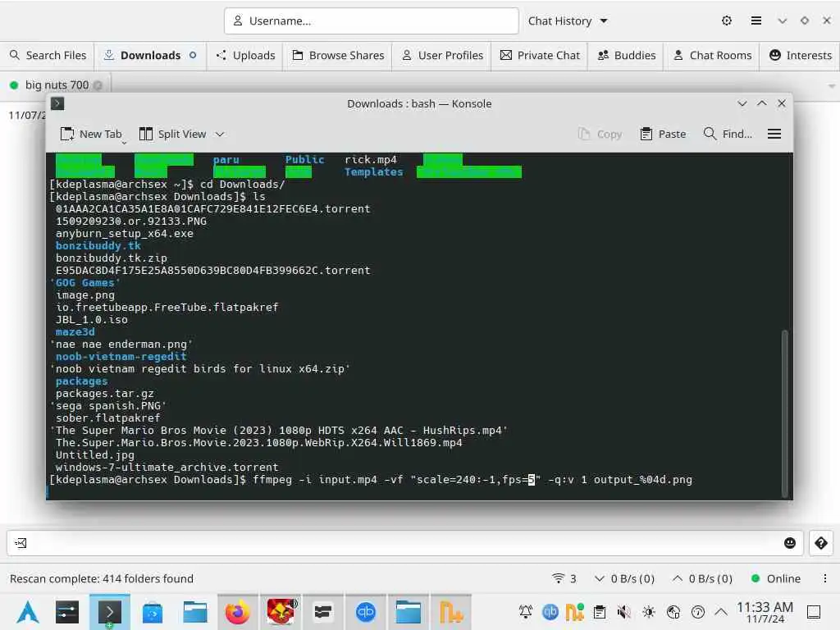Click the Downloads tab status circle icon

click(x=193, y=55)
